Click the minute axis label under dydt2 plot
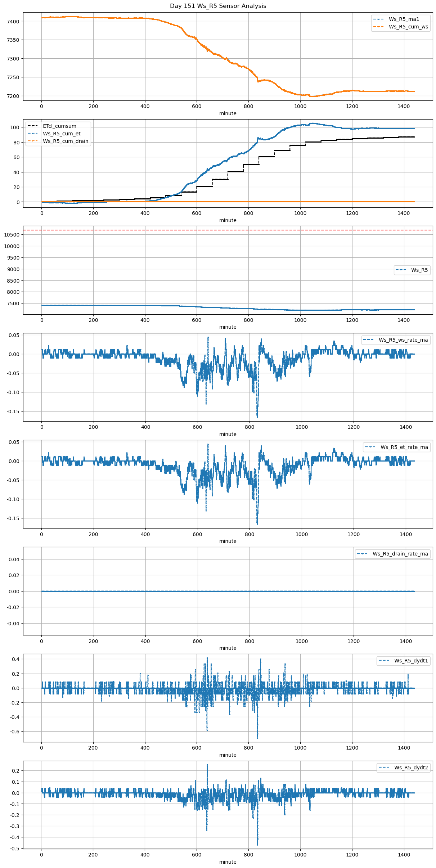Viewport: 436px width, 868px height. point(228,862)
